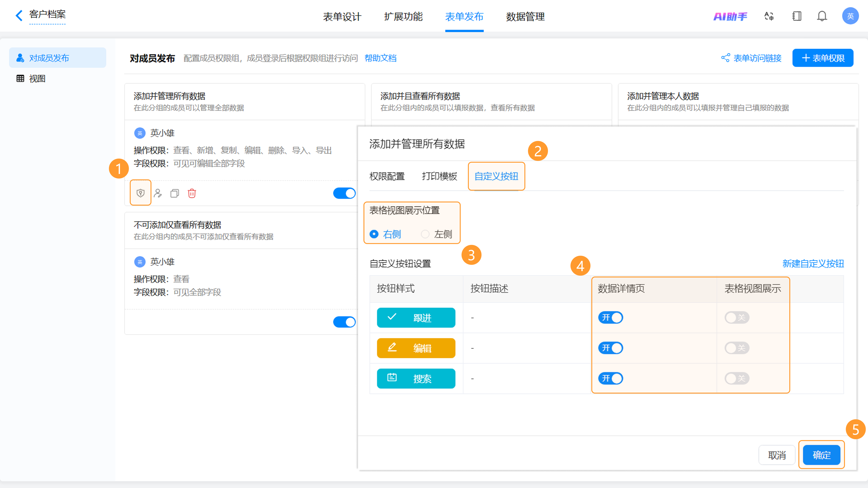Screen dimensions: 868x488
Task: Open the AI助手 assistant
Action: pyautogui.click(x=730, y=16)
